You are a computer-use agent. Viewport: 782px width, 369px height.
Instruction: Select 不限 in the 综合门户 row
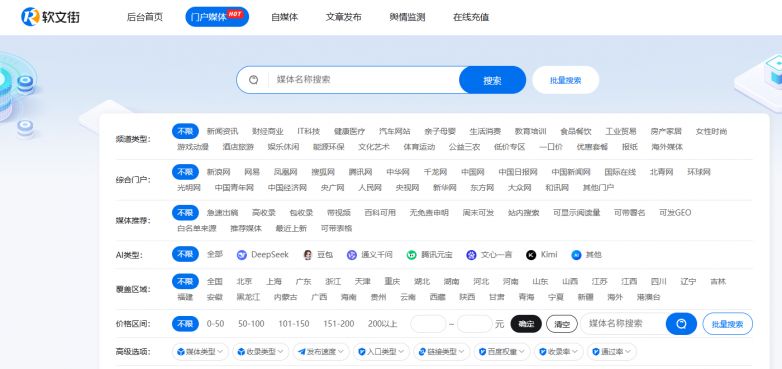[x=185, y=172]
